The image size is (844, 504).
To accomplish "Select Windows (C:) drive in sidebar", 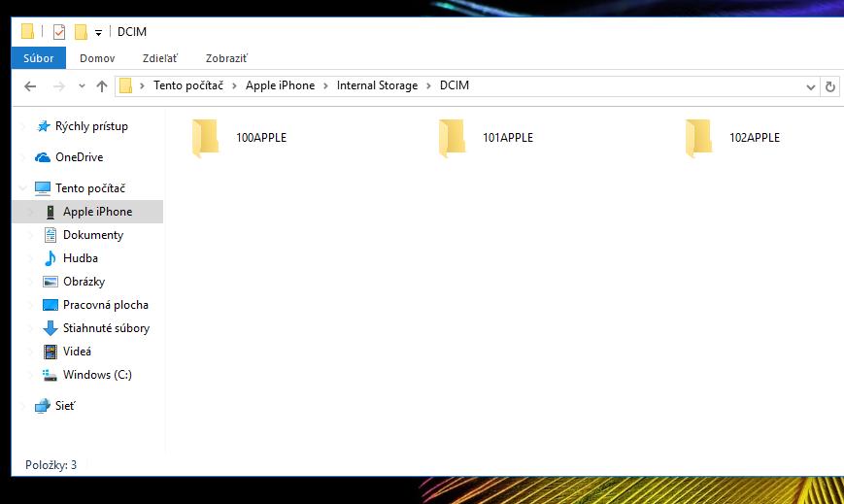I will [96, 375].
